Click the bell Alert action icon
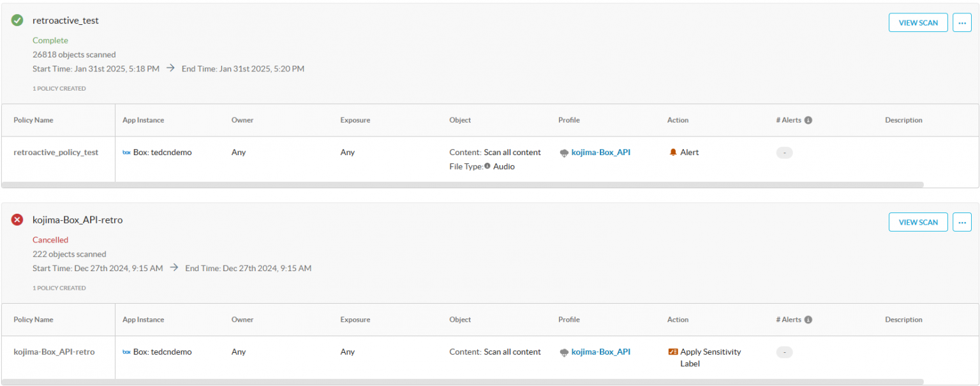The width and height of the screenshot is (980, 386). click(x=673, y=152)
